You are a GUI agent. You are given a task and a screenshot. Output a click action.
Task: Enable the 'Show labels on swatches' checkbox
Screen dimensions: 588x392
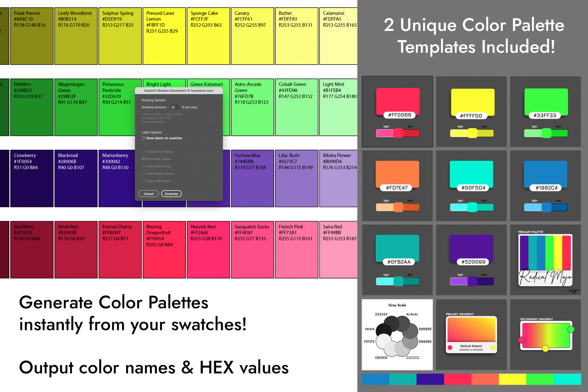pos(143,138)
